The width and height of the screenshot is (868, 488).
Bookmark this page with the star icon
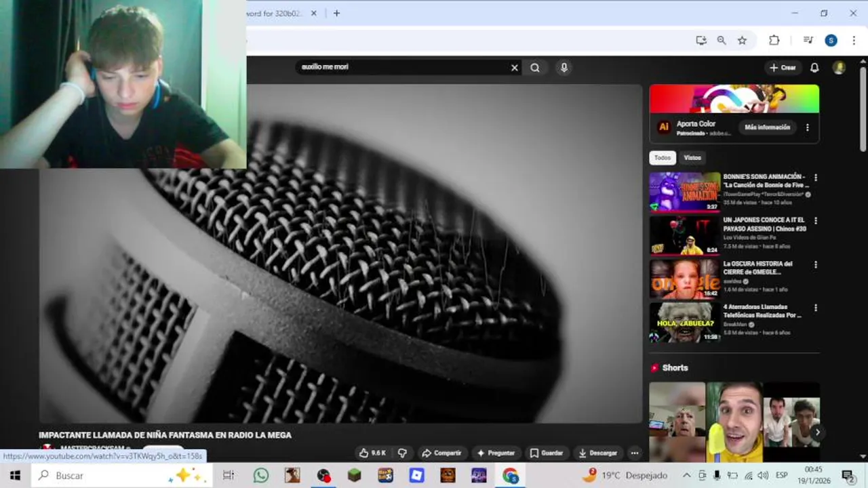(x=742, y=40)
